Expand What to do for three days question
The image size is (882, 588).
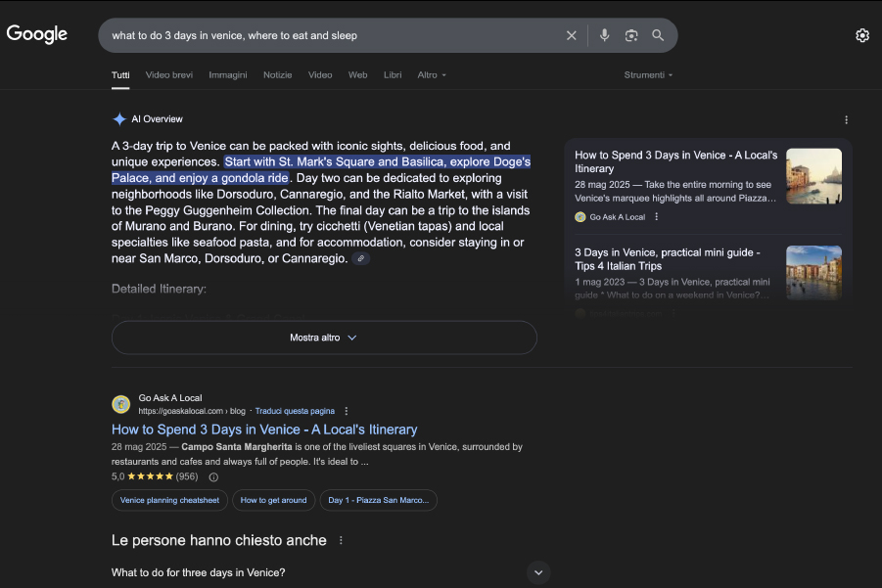330,572
